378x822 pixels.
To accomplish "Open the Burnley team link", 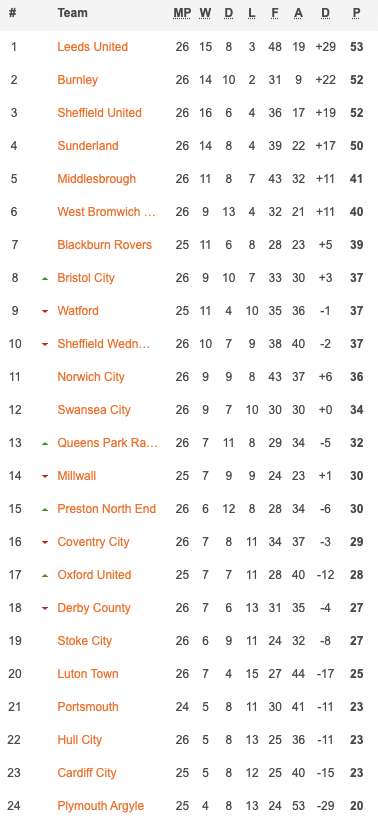I will (78, 80).
